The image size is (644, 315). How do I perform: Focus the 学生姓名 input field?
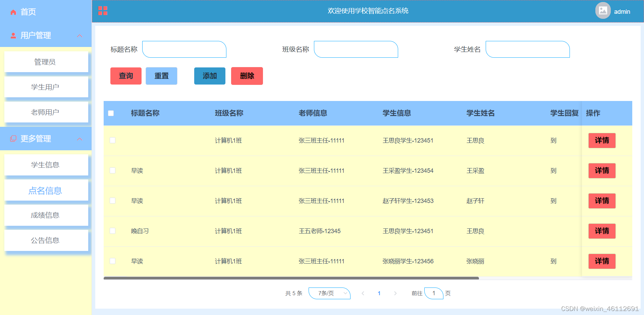(528, 49)
